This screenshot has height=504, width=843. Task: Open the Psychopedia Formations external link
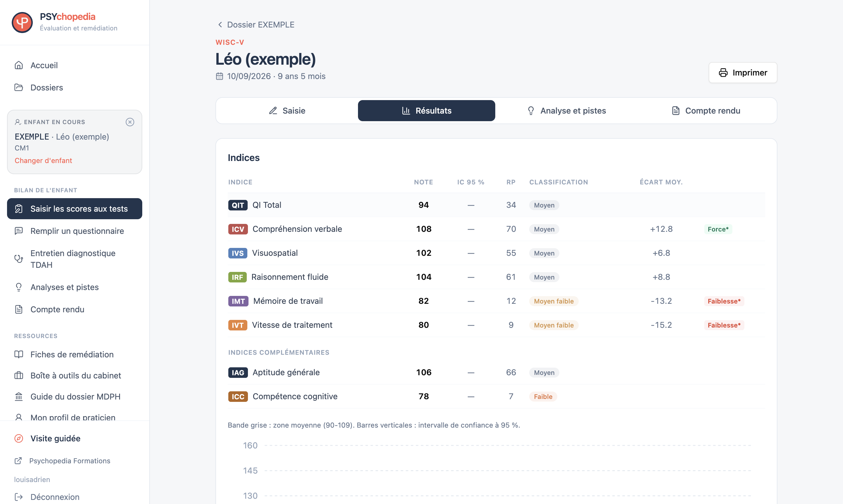point(63,461)
